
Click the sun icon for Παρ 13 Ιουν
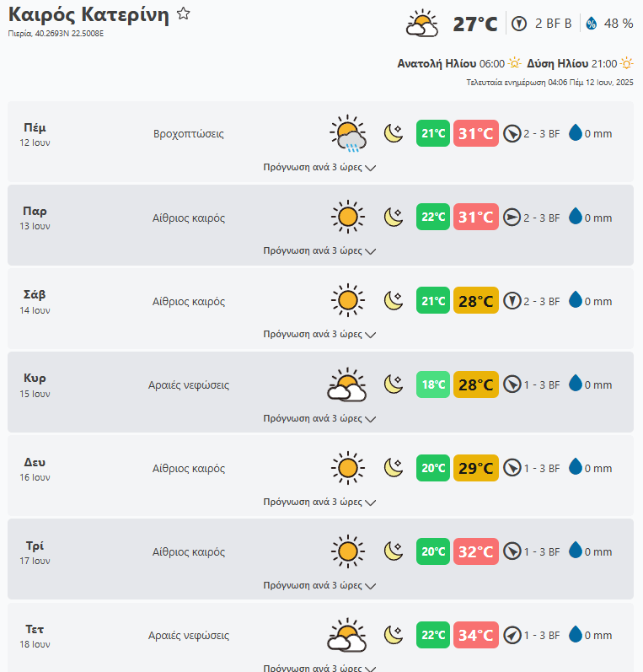tap(347, 217)
